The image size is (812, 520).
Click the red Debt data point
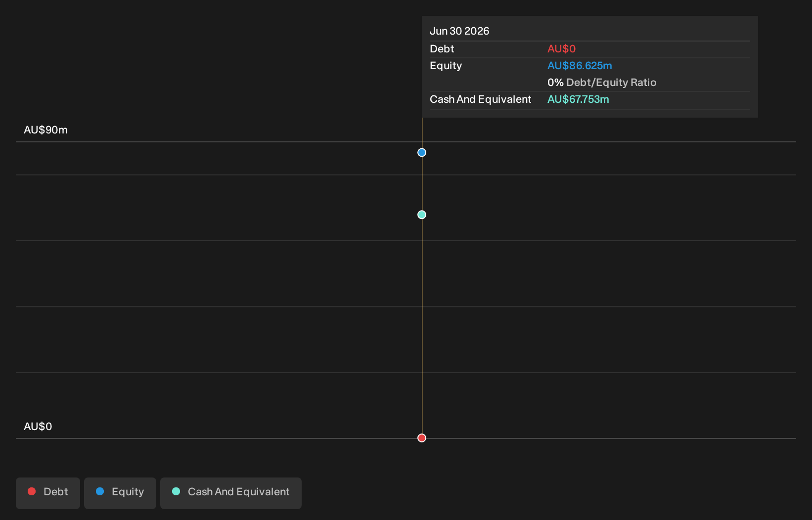422,438
